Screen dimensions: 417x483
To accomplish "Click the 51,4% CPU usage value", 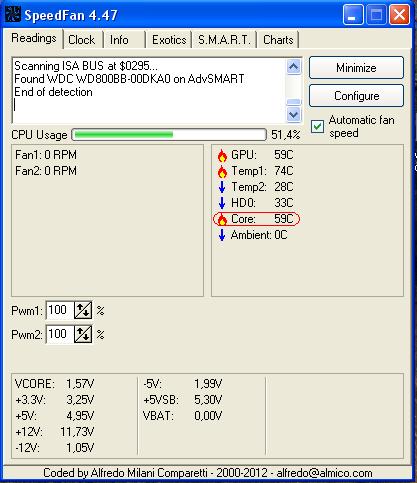I will [286, 135].
